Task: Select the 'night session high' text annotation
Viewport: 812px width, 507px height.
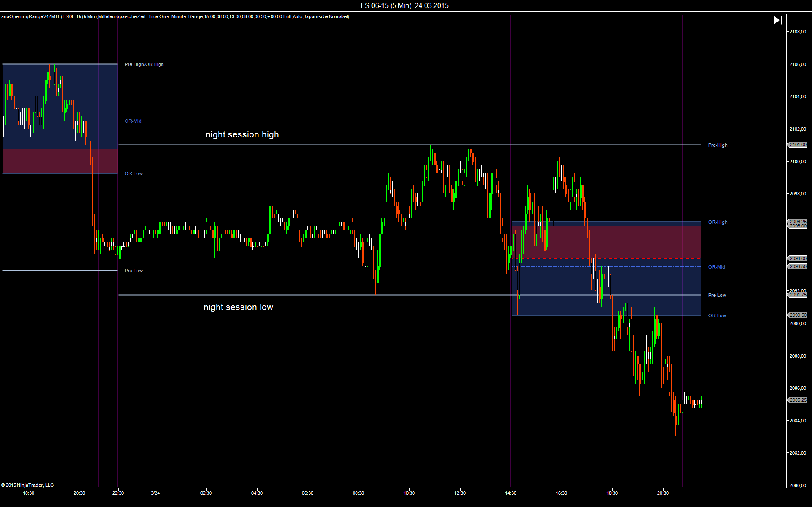Action: coord(242,134)
